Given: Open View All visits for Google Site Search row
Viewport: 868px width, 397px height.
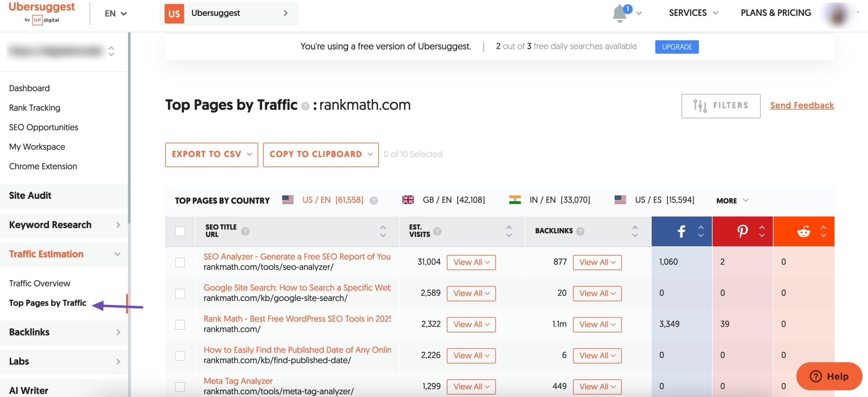Looking at the screenshot, I should pos(471,294).
